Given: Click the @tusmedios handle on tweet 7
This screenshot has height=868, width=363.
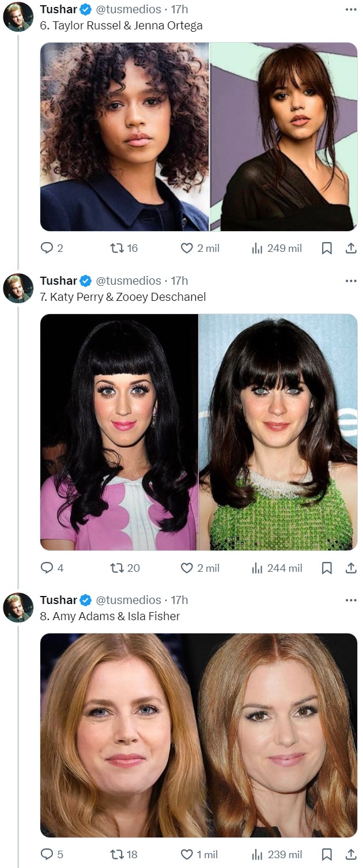Looking at the screenshot, I should click(128, 281).
